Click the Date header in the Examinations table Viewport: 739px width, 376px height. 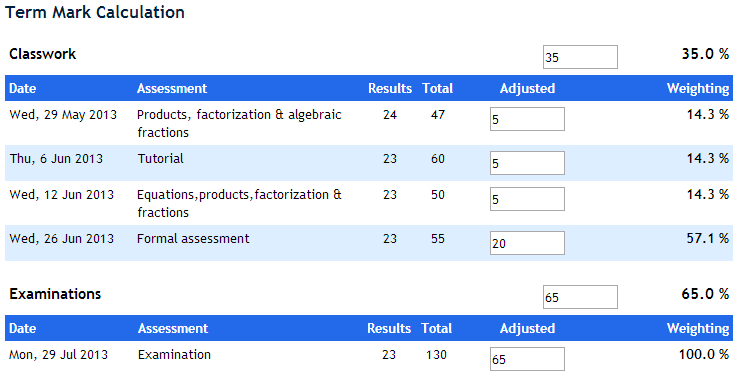pos(23,328)
